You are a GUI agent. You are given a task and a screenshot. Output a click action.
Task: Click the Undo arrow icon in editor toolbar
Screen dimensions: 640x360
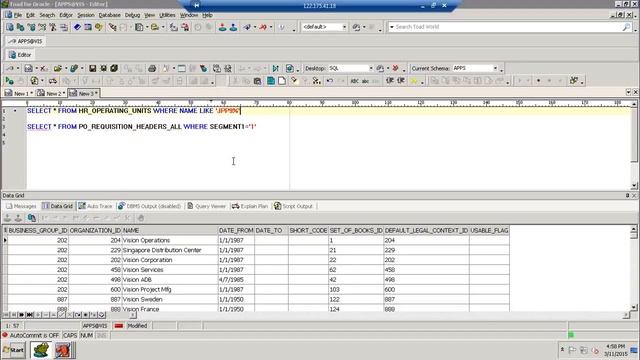(329, 81)
